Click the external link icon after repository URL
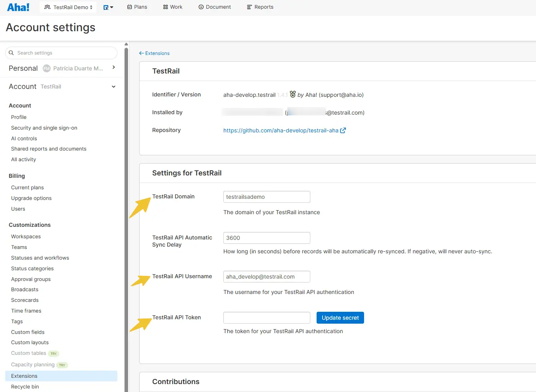 click(343, 130)
